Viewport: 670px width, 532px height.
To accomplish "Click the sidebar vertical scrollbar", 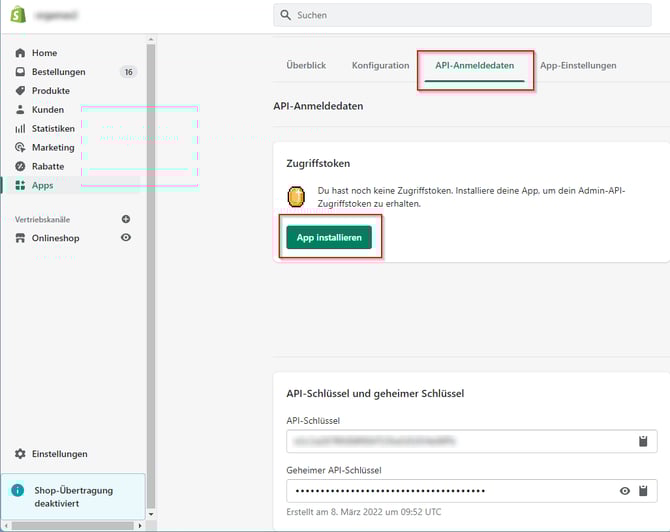I will (x=151, y=250).
